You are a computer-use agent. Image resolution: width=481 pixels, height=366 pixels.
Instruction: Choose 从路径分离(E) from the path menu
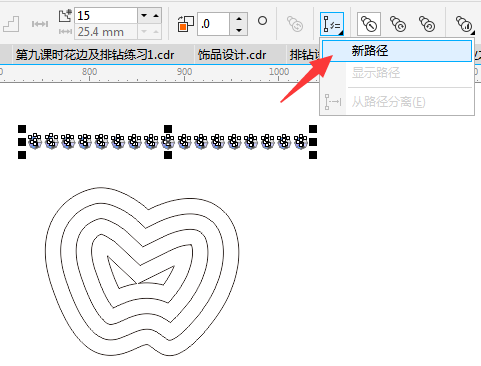[x=396, y=102]
